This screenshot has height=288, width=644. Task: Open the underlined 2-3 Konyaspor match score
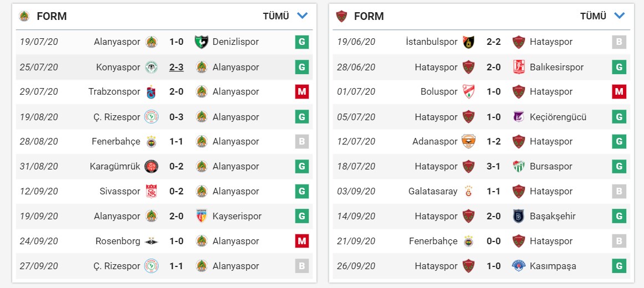pyautogui.click(x=176, y=67)
